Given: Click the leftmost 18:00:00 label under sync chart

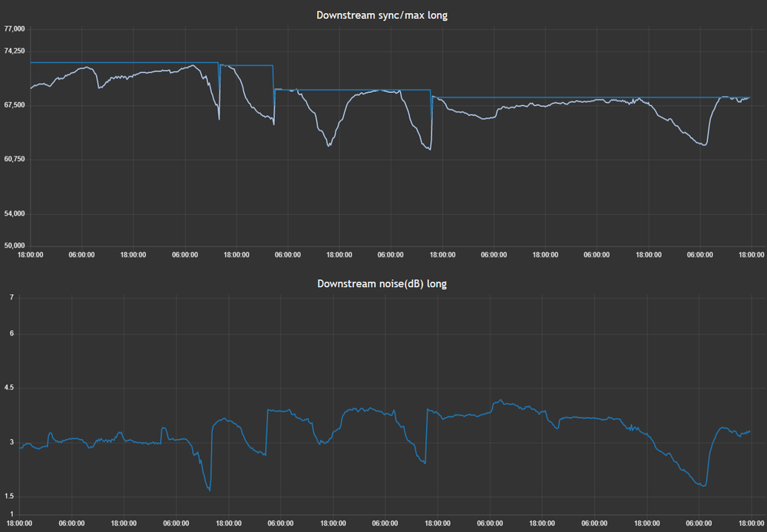Looking at the screenshot, I should [x=30, y=255].
